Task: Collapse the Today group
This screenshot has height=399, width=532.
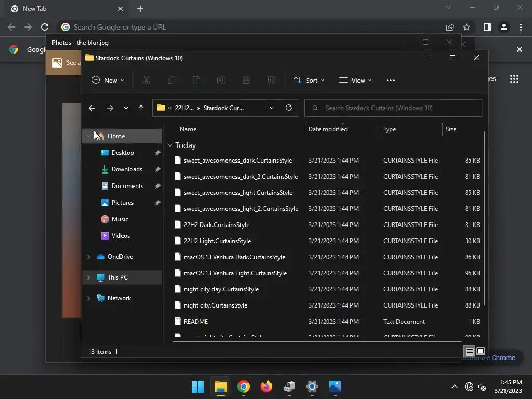Action: pos(170,145)
